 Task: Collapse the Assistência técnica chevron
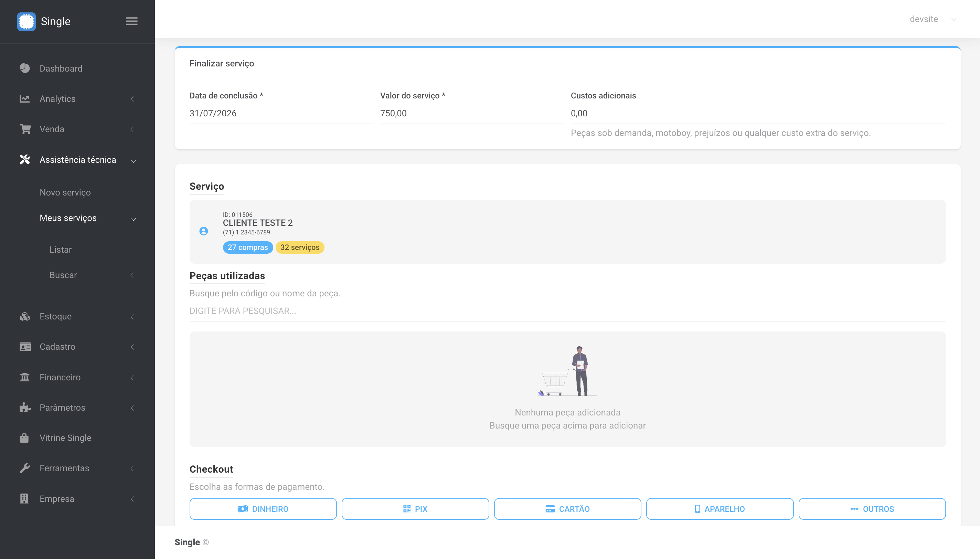click(133, 161)
